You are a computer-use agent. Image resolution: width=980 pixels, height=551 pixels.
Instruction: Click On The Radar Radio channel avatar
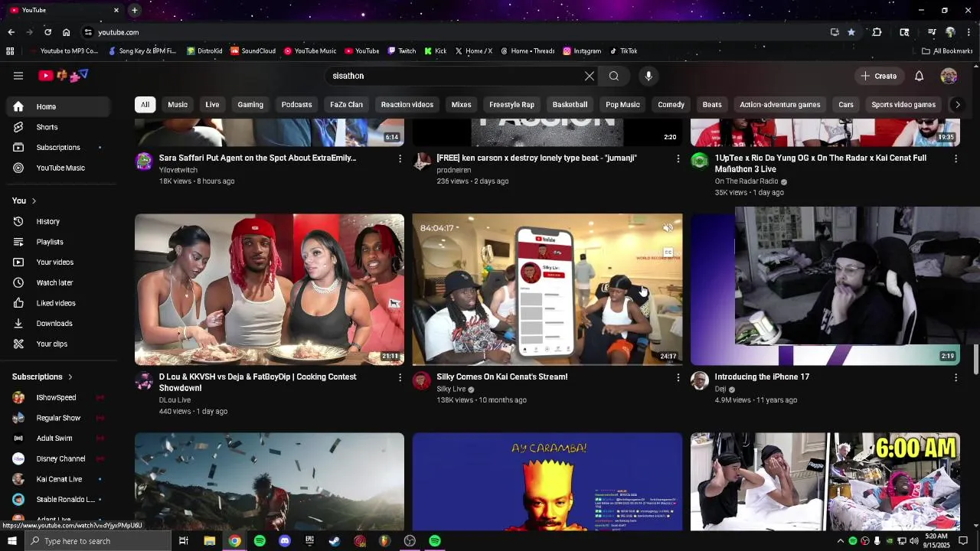pyautogui.click(x=700, y=161)
